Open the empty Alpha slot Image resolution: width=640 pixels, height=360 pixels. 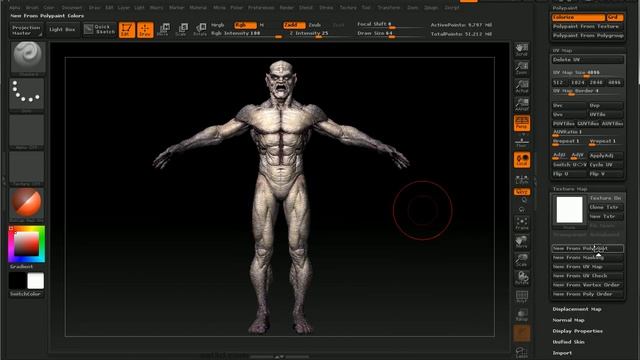coord(27,131)
